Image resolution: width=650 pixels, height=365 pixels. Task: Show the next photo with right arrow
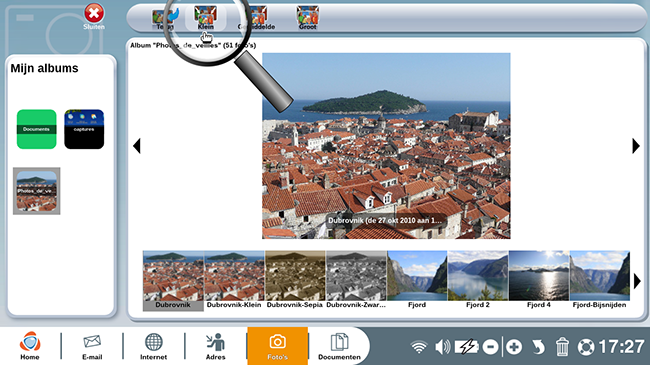(x=636, y=146)
